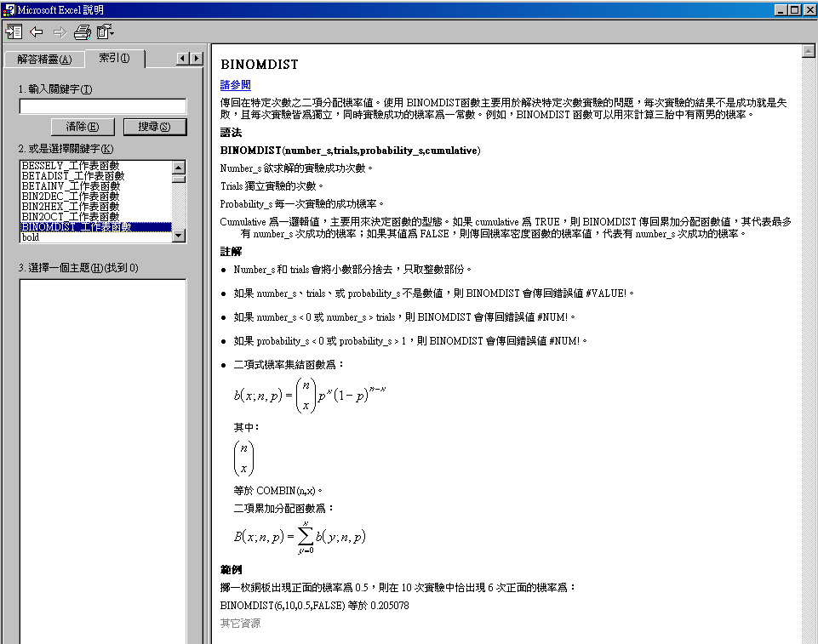Screen dimensions: 818x644
Task: Click the 語法 section heading
Action: 232,133
